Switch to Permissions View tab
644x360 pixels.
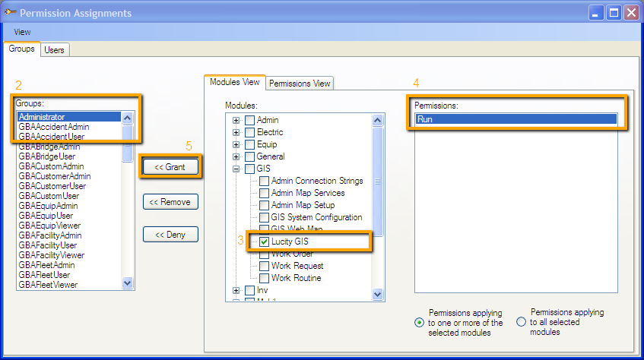(x=300, y=84)
